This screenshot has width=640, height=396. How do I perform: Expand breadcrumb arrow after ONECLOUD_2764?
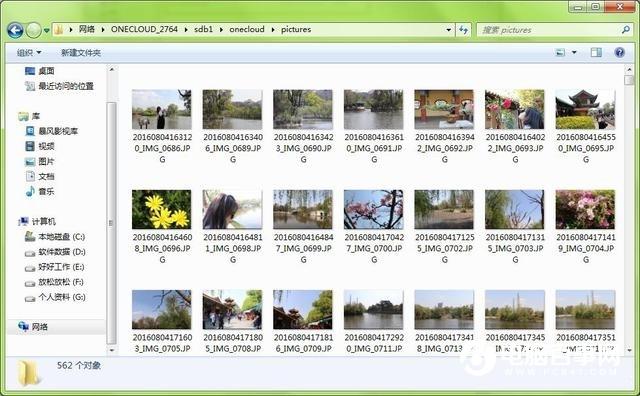(186, 29)
